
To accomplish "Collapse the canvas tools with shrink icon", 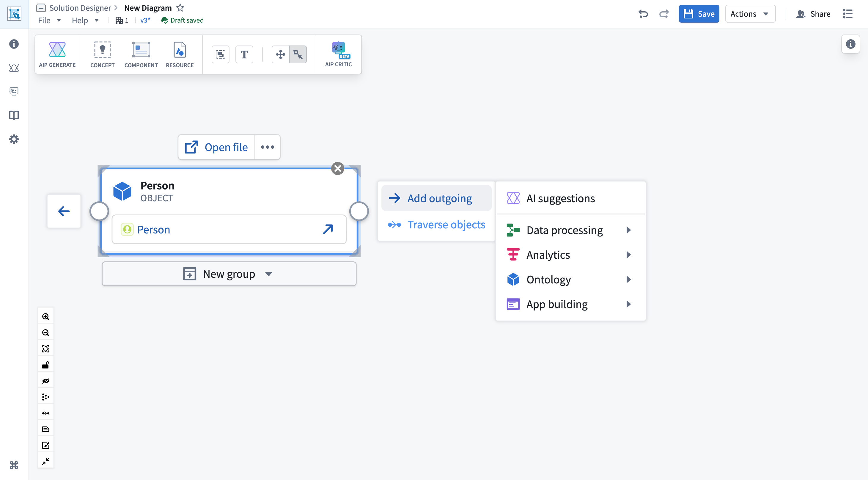I will [46, 461].
